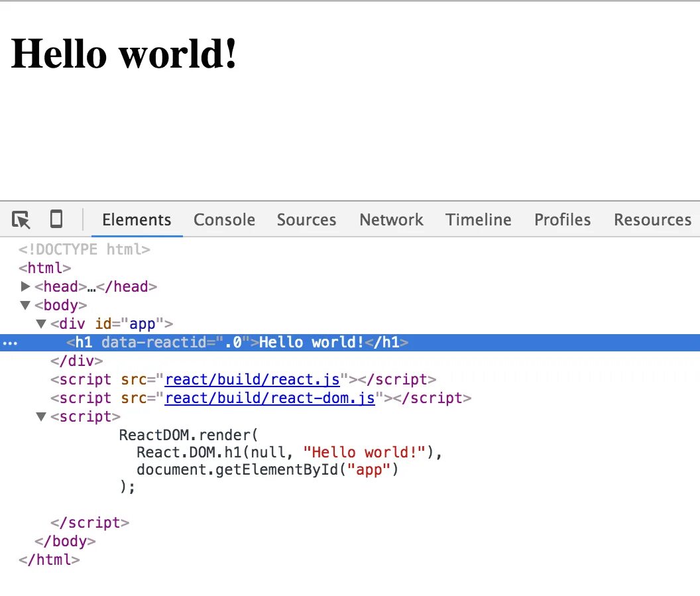Select the DOCTYPE html line
The height and width of the screenshot is (596, 700).
click(84, 249)
